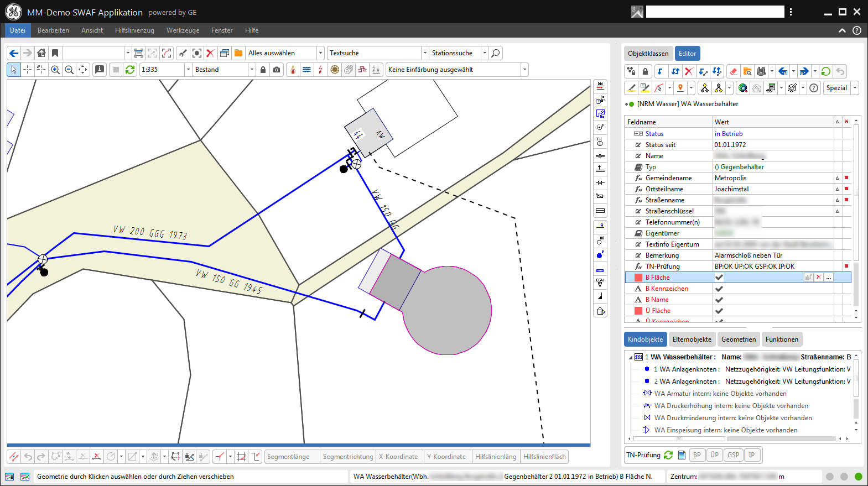The width and height of the screenshot is (868, 486).
Task: Toggle the B Kennzeichen checkmark
Action: pyautogui.click(x=719, y=289)
